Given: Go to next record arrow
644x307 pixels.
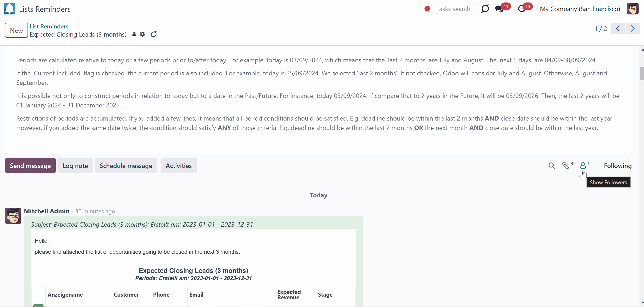Looking at the screenshot, I should (x=632, y=28).
